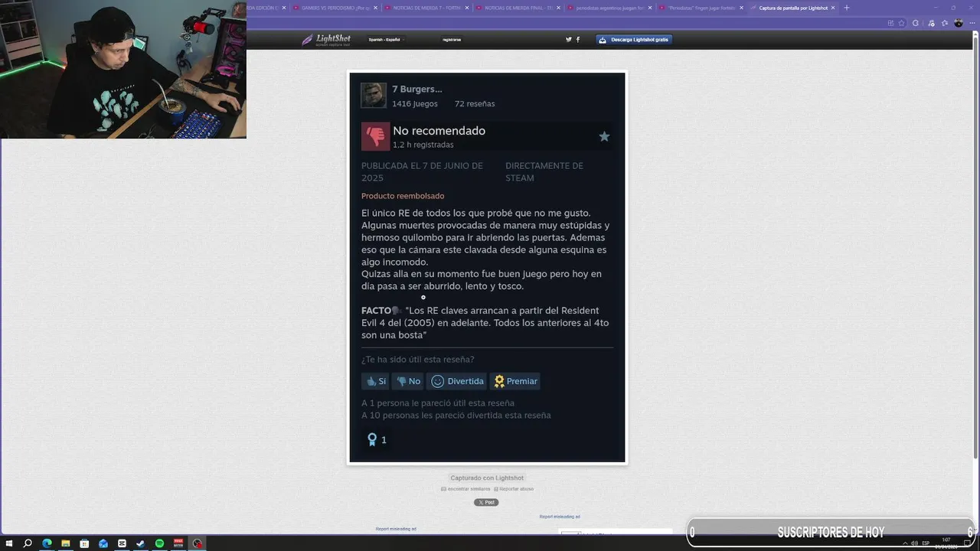Click the Divertida smiley button
980x551 pixels.
point(457,381)
